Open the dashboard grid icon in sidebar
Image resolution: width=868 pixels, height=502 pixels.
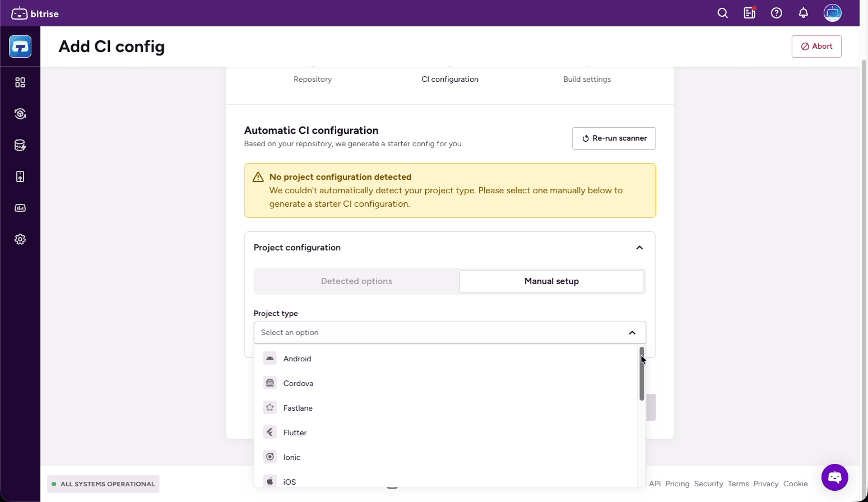[x=20, y=82]
